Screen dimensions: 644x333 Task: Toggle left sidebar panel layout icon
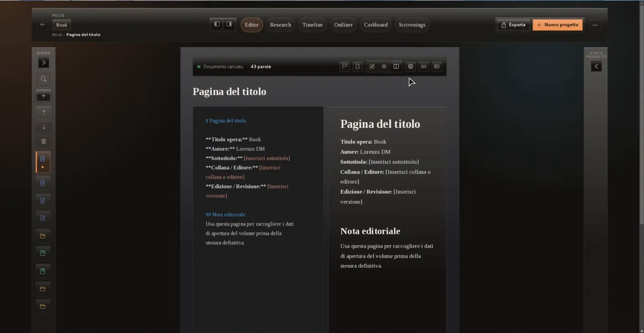click(217, 24)
